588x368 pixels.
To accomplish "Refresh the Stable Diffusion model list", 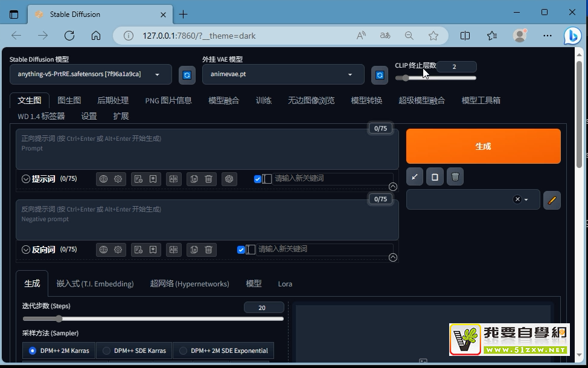I will pyautogui.click(x=187, y=75).
